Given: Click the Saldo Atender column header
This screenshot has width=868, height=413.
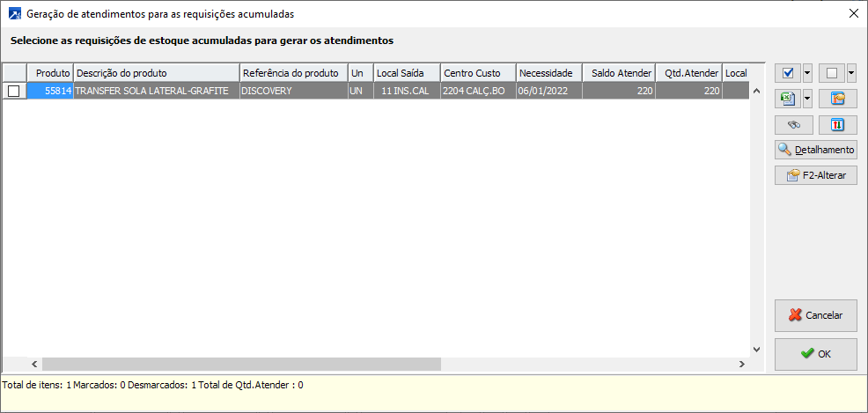Looking at the screenshot, I should point(619,73).
